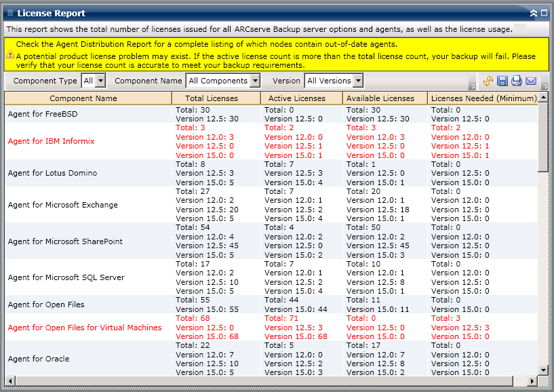Select the Agent for IBM Informix row
This screenshot has width=554, height=392.
pyautogui.click(x=271, y=141)
